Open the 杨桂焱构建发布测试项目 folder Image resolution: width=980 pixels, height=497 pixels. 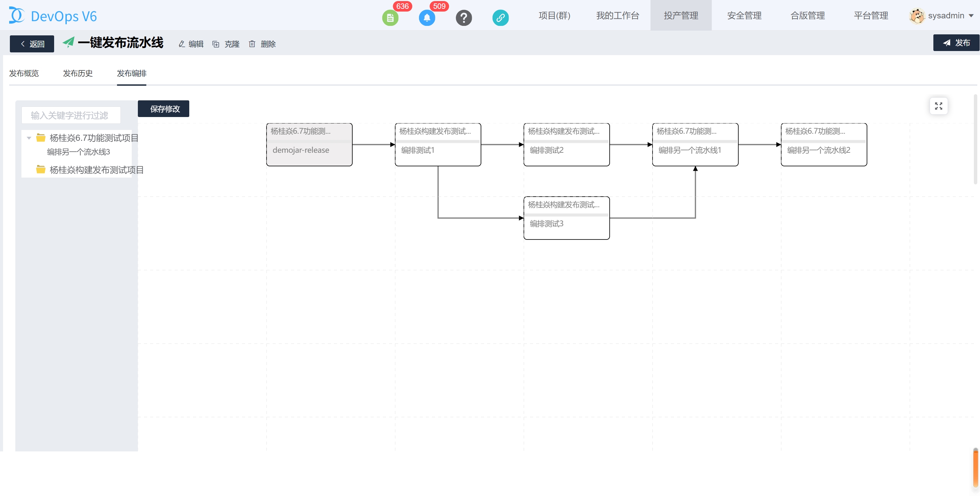click(96, 170)
